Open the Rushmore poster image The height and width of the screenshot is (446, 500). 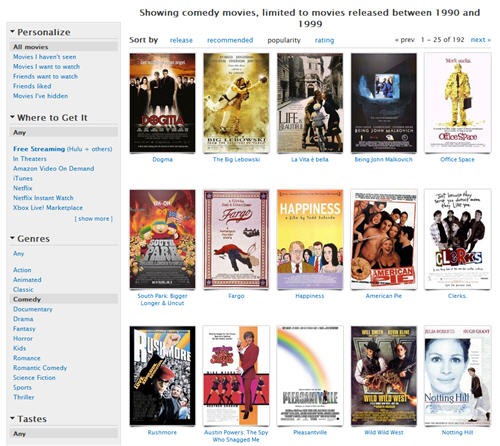pyautogui.click(x=162, y=375)
